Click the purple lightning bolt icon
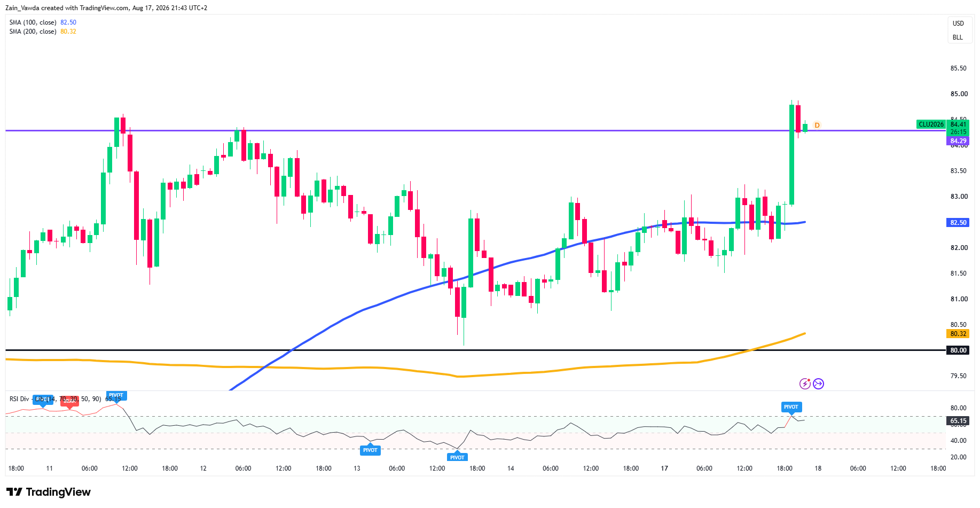980x508 pixels. point(805,384)
